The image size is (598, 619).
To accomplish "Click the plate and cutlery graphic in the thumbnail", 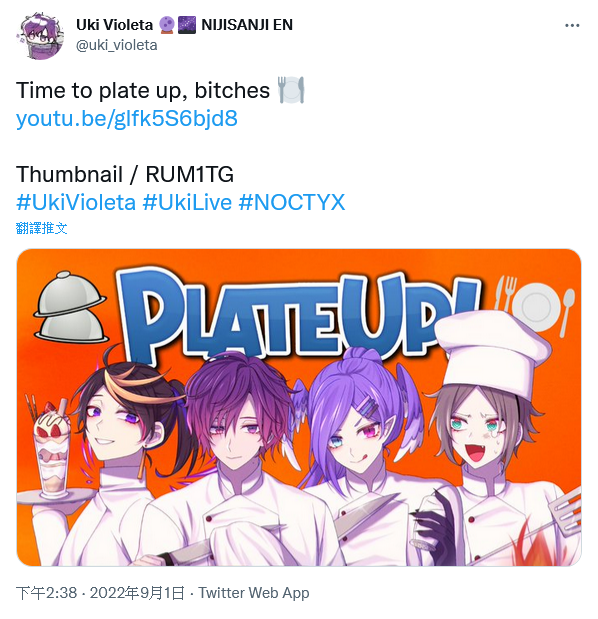I will (x=535, y=304).
